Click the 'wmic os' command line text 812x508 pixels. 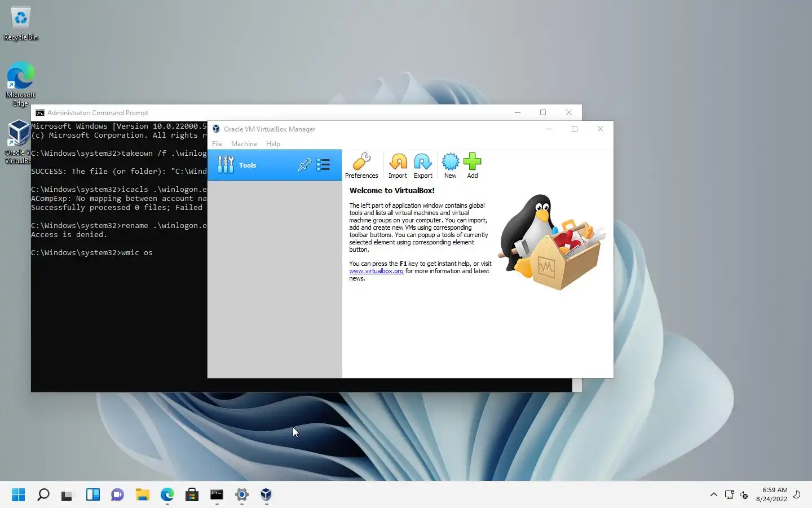(137, 253)
